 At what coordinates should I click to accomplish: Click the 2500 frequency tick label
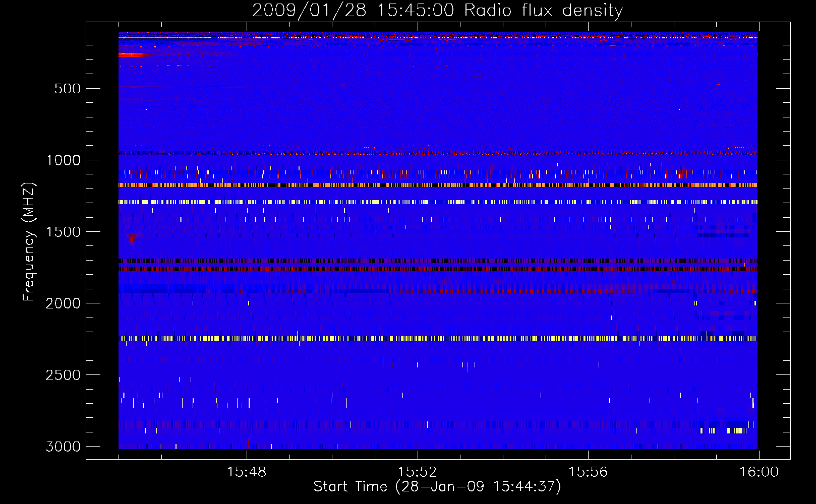(63, 375)
